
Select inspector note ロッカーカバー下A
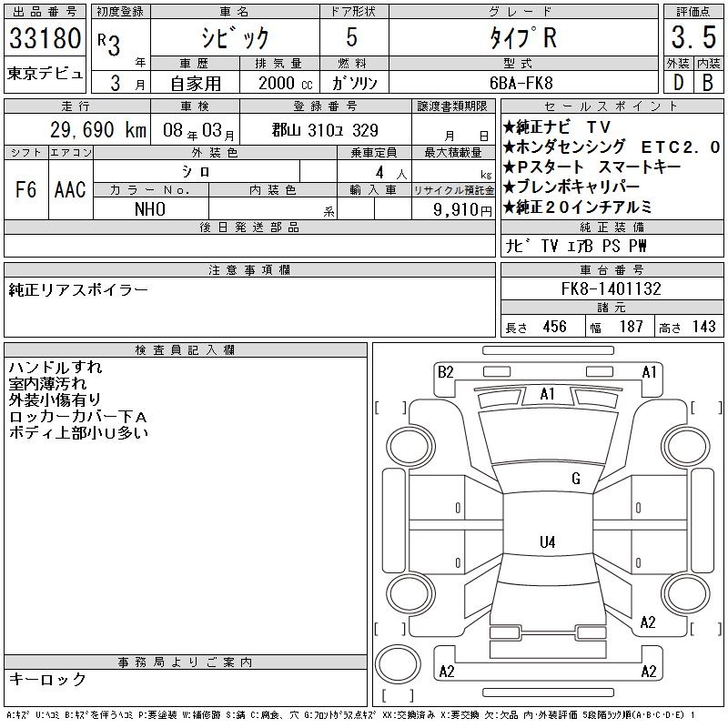[77, 417]
